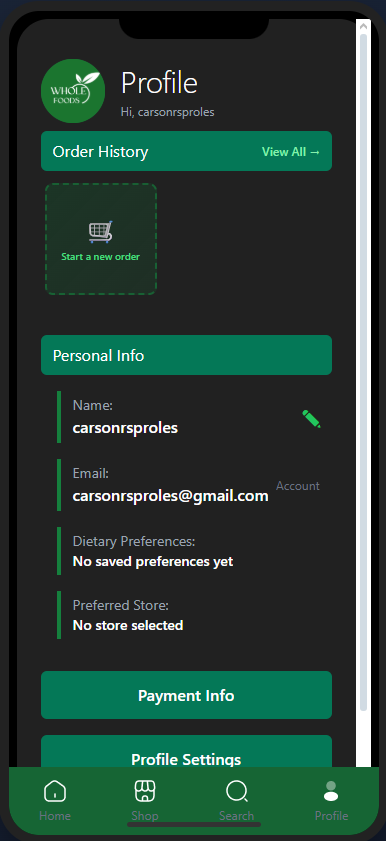386x841 pixels.
Task: Click the 'Email:' field label
Action: (x=91, y=474)
